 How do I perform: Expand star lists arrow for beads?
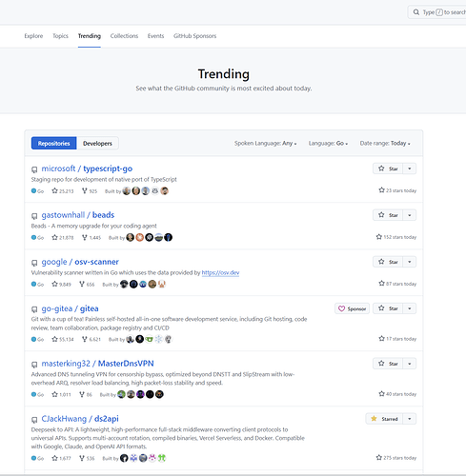coord(410,215)
